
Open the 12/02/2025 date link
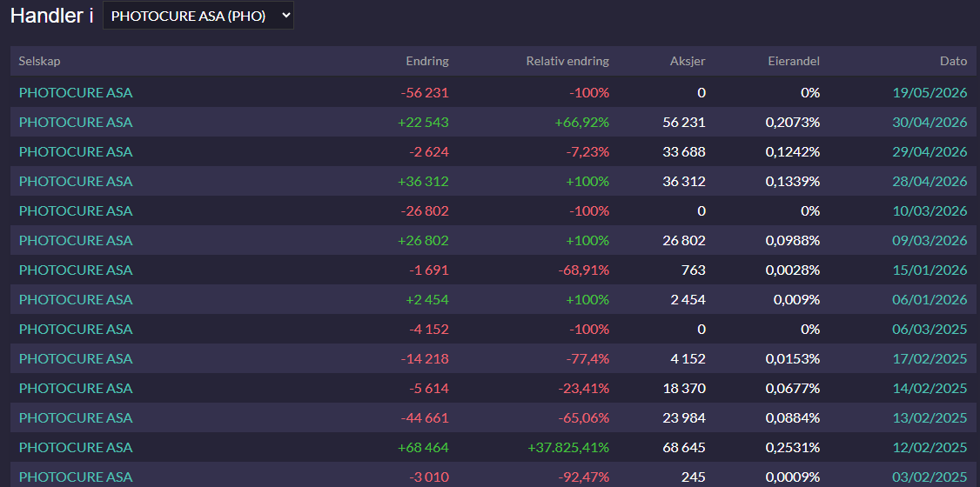pos(930,448)
